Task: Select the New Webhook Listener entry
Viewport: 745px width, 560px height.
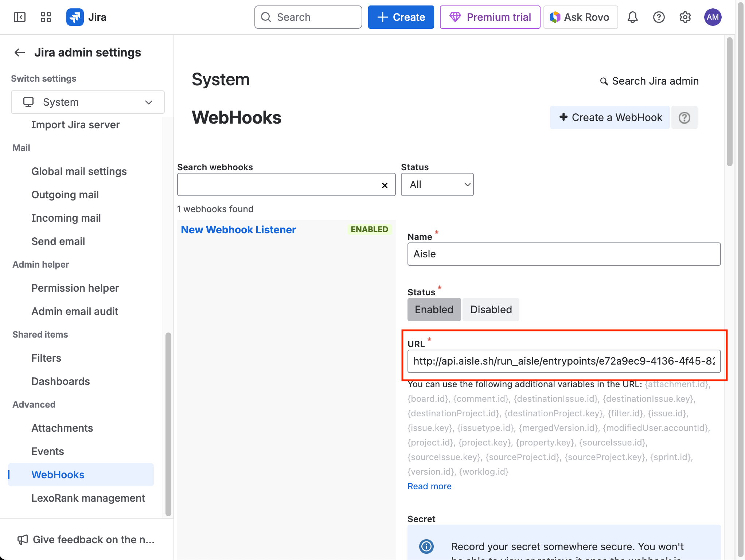Action: pyautogui.click(x=238, y=230)
